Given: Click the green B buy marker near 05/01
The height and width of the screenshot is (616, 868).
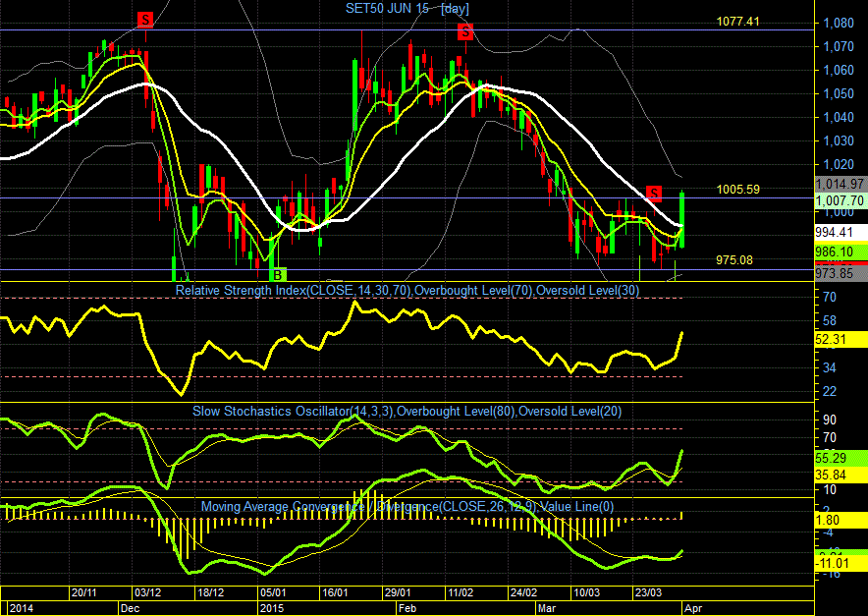Looking at the screenshot, I should click(278, 274).
